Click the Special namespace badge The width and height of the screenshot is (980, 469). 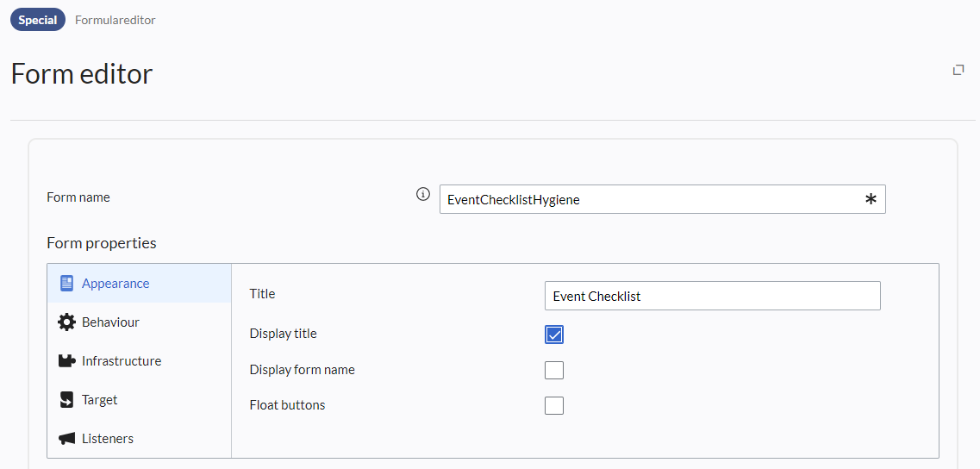[38, 20]
